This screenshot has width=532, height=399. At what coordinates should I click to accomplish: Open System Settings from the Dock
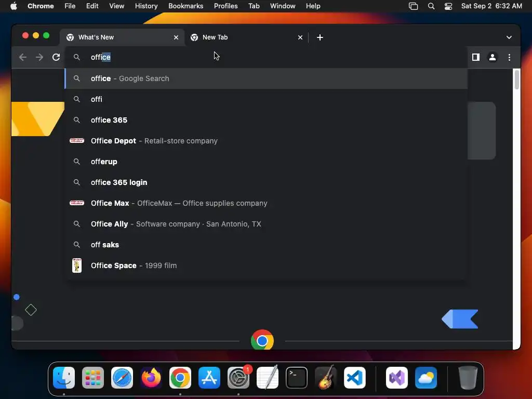pos(238,378)
